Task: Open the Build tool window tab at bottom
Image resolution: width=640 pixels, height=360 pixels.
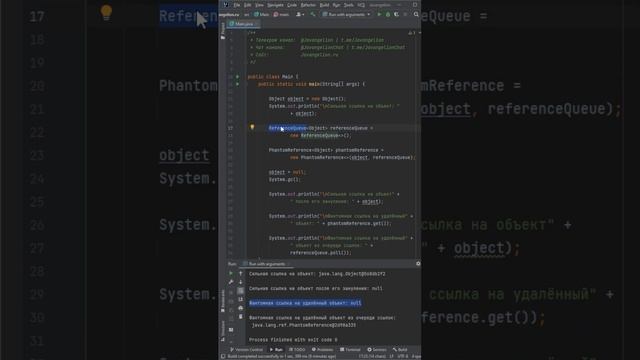Action: (400, 350)
